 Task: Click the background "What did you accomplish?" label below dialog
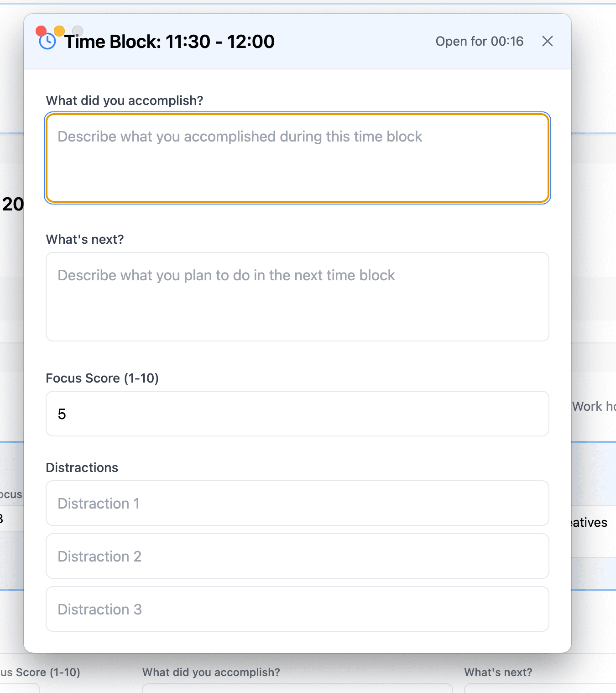pyautogui.click(x=211, y=672)
